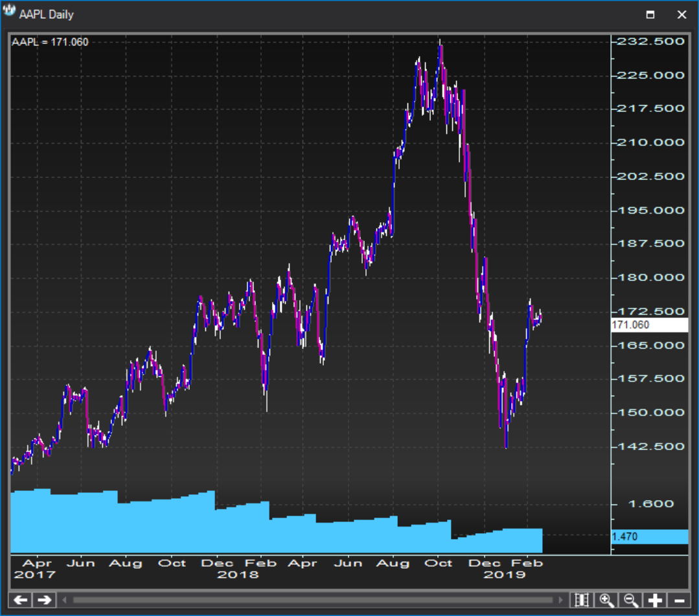The width and height of the screenshot is (699, 616).
Task: Click the 2017 year label on time axis
Action: [35, 575]
